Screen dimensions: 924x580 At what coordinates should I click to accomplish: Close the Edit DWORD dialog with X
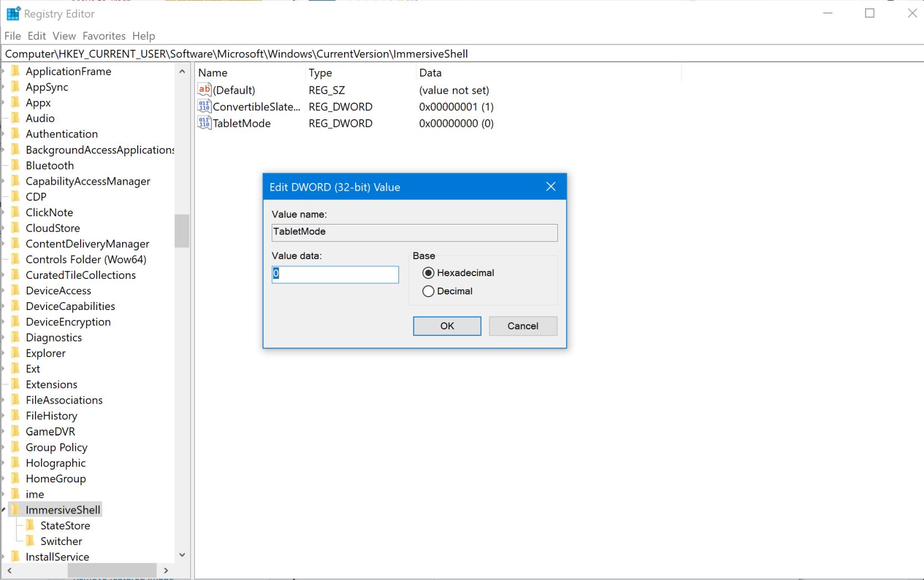(x=551, y=187)
